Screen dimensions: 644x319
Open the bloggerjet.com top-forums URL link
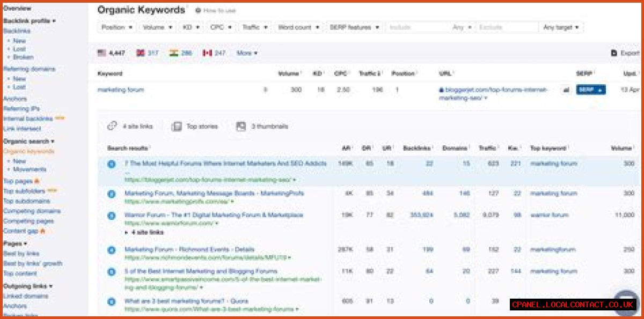tap(493, 94)
